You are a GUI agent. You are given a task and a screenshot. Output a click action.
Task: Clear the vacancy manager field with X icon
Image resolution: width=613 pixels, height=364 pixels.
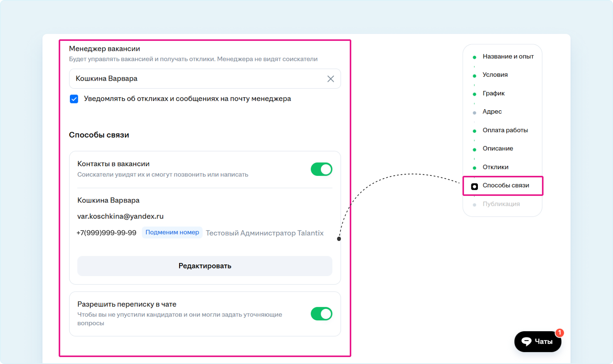coord(330,79)
